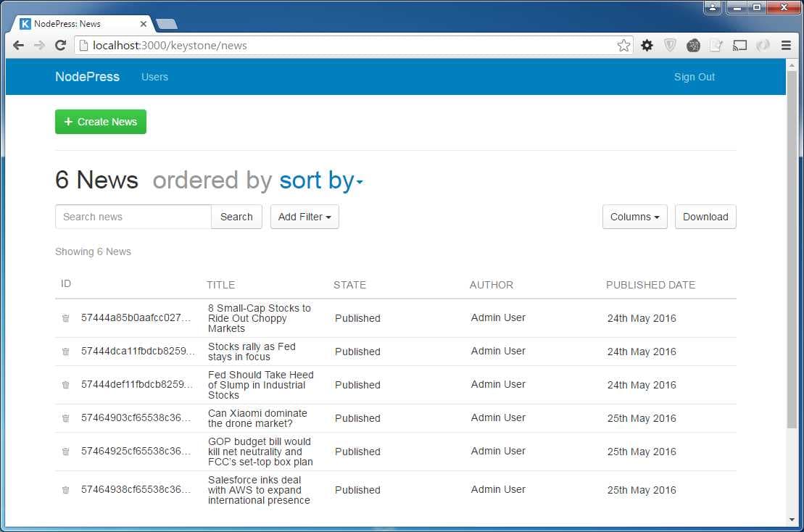Screen dimensions: 804x532
Task: Click the browser back arrow
Action: pyautogui.click(x=19, y=46)
